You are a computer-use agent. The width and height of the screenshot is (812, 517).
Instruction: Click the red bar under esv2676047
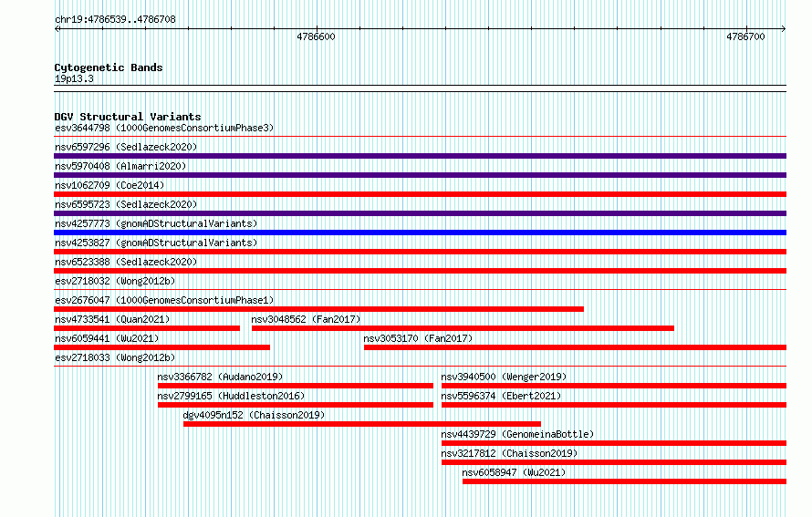point(319,309)
